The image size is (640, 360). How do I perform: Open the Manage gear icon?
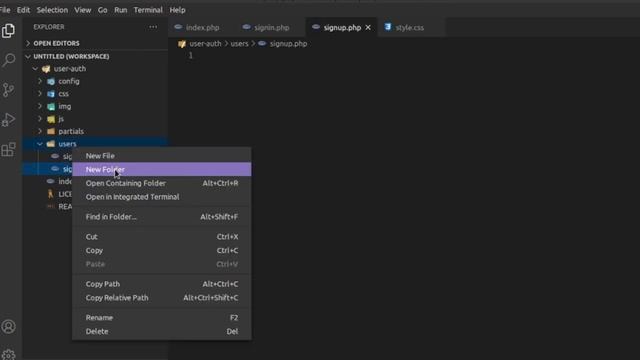(8, 355)
